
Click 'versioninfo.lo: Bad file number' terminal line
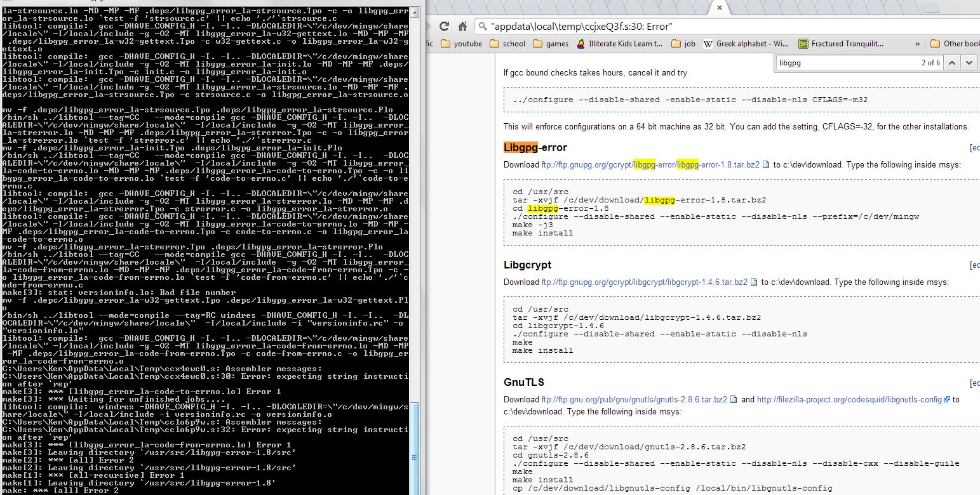(119, 293)
